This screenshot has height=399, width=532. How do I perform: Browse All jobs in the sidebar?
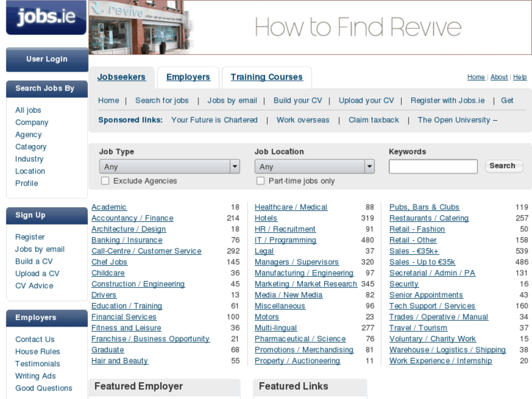28,110
